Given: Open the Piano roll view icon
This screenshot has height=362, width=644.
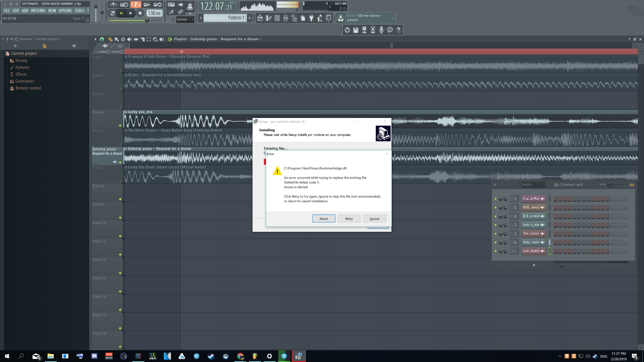Looking at the screenshot, I should pos(269,18).
